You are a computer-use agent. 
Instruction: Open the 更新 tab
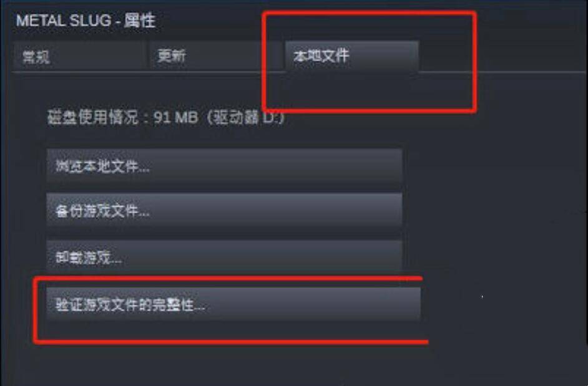tap(216, 56)
